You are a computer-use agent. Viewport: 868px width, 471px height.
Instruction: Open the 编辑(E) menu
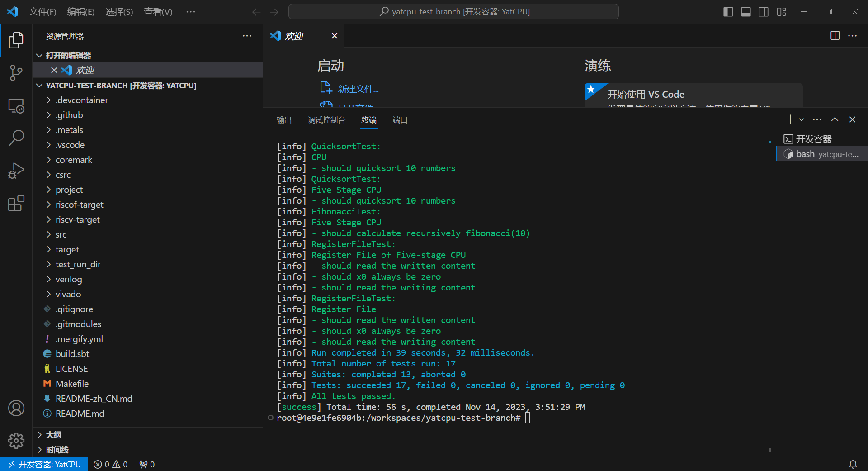point(80,12)
